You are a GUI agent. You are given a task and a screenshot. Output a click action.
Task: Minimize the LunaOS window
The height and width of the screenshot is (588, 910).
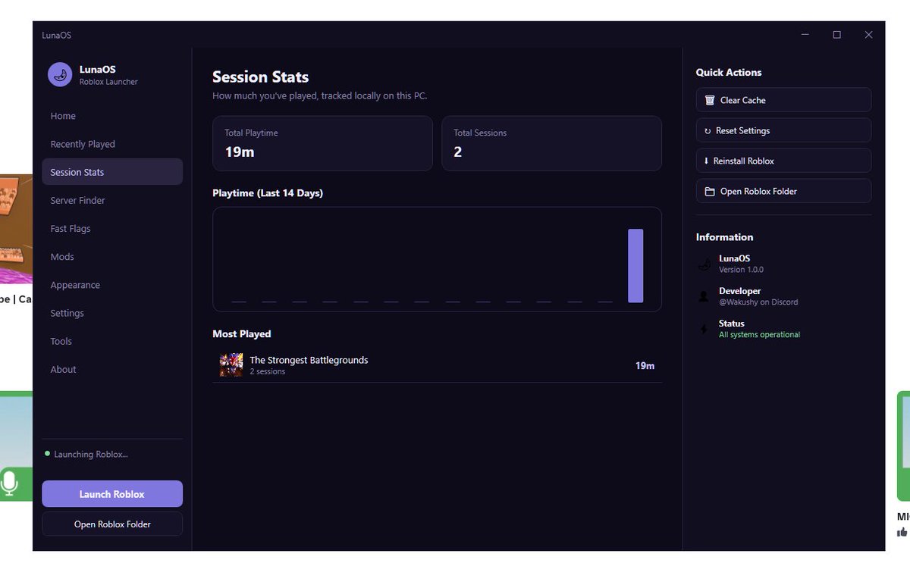click(x=805, y=35)
